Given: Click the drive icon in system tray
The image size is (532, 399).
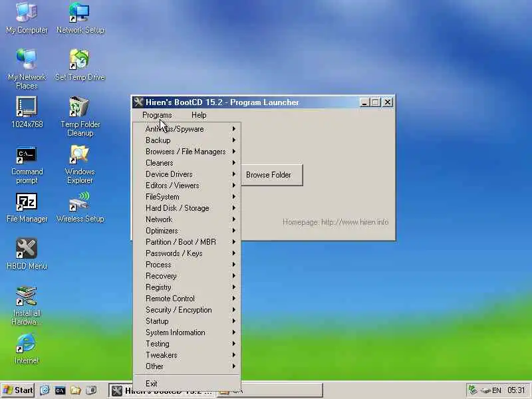Looking at the screenshot, I should [x=485, y=391].
